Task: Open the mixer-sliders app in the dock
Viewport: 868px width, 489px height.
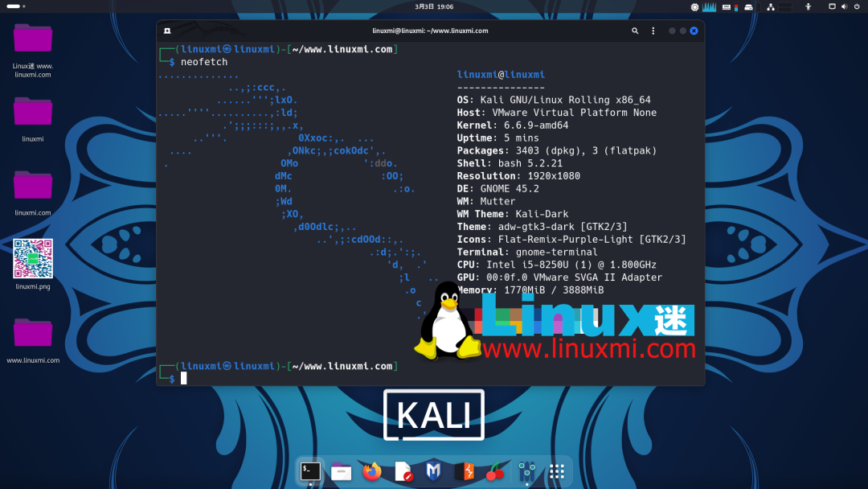Action: point(526,471)
